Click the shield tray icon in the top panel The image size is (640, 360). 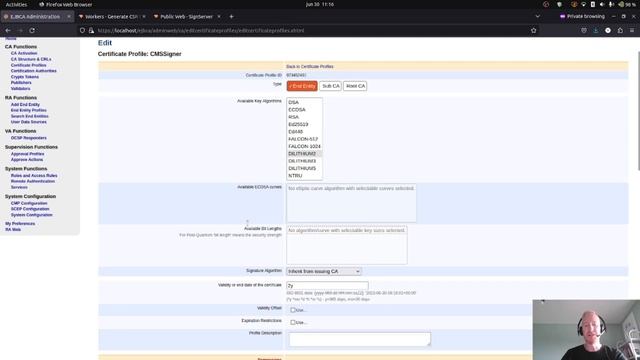point(560,4)
